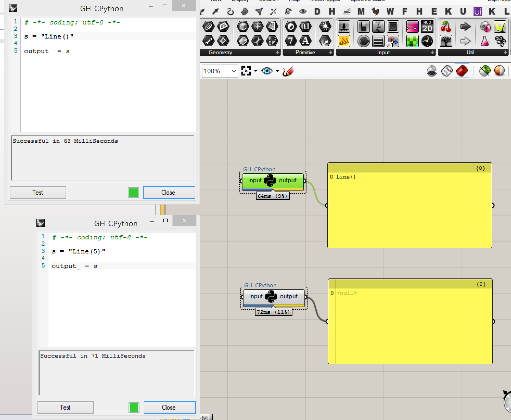Select the black tree viewer util icon
Screen dimensions: 511x420
446,41
